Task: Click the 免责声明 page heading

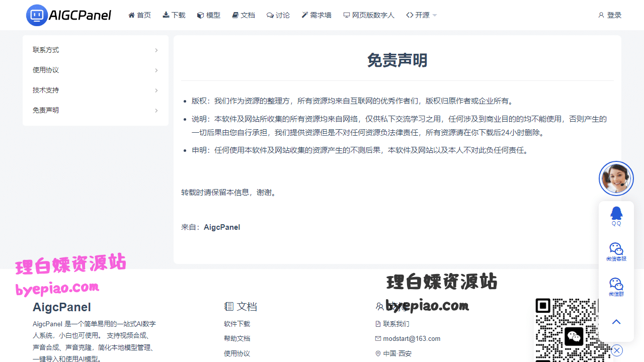Action: pos(397,60)
